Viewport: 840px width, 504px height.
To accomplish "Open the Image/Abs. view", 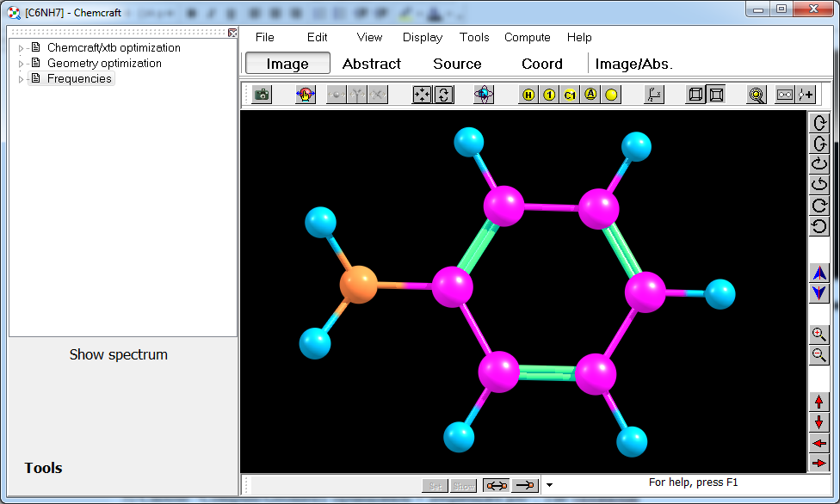I will pyautogui.click(x=633, y=64).
